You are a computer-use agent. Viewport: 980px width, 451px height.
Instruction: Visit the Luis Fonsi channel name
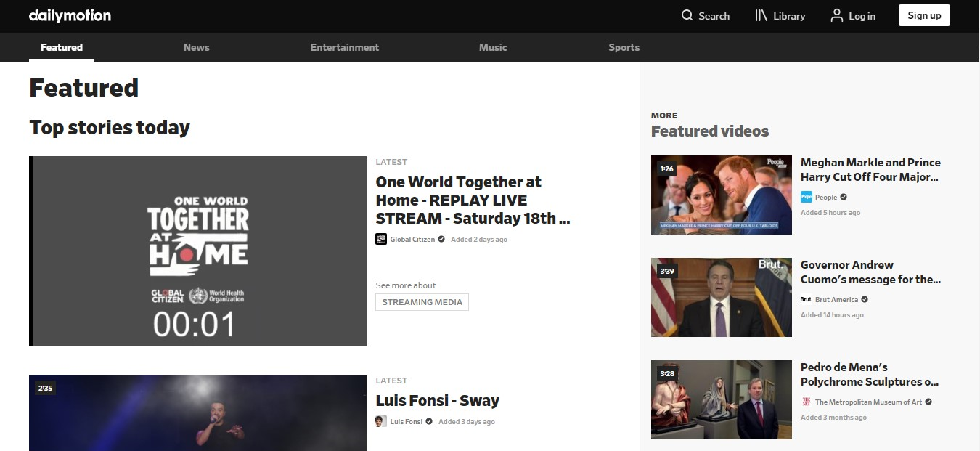point(407,422)
